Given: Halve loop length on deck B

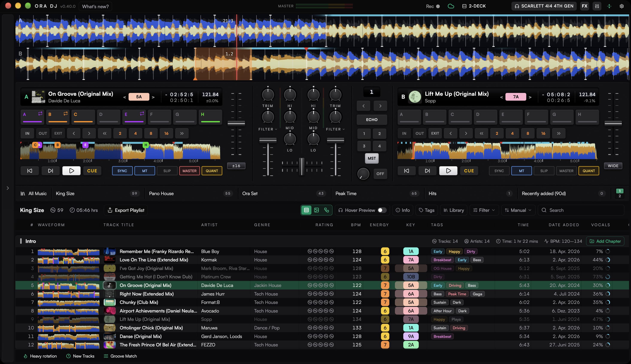Looking at the screenshot, I should [x=481, y=133].
